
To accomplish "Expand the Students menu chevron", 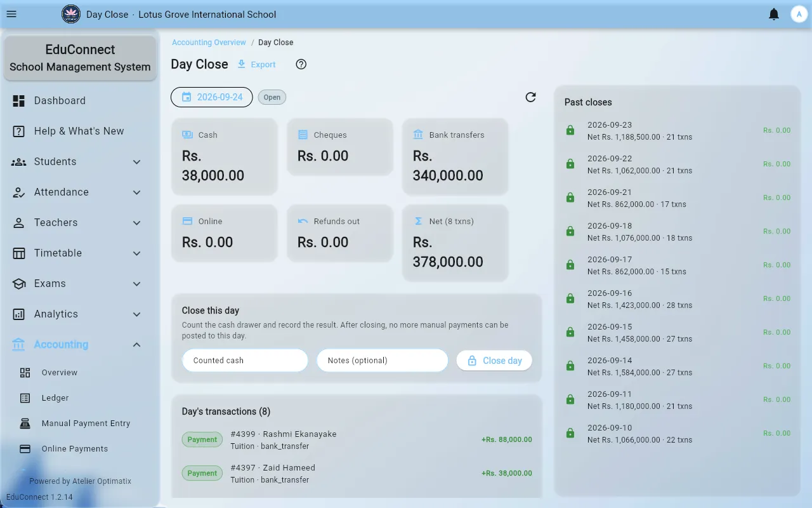I will click(x=137, y=161).
